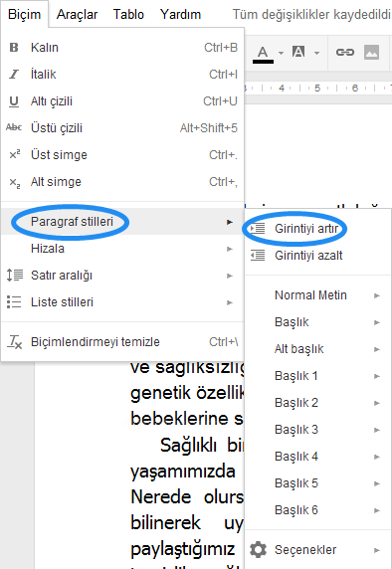Choose the Başlık style
Viewport: 392px width, 569px height.
pyautogui.click(x=318, y=322)
